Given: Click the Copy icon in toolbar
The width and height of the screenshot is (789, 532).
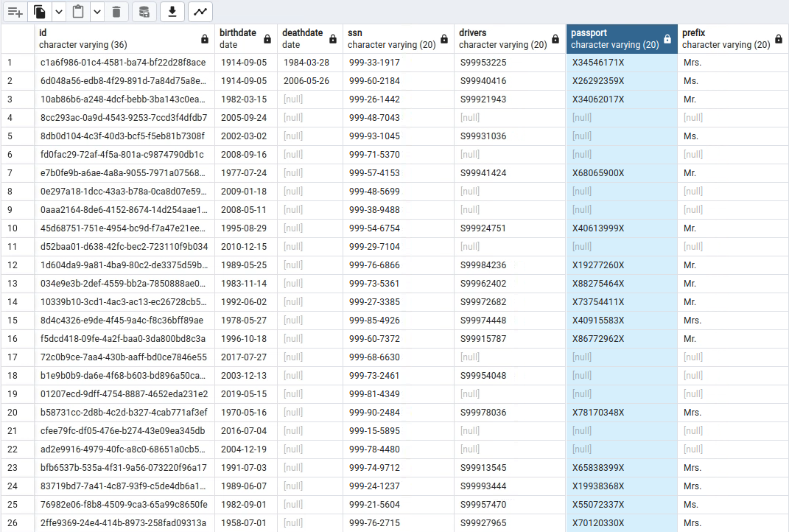Looking at the screenshot, I should [x=40, y=12].
